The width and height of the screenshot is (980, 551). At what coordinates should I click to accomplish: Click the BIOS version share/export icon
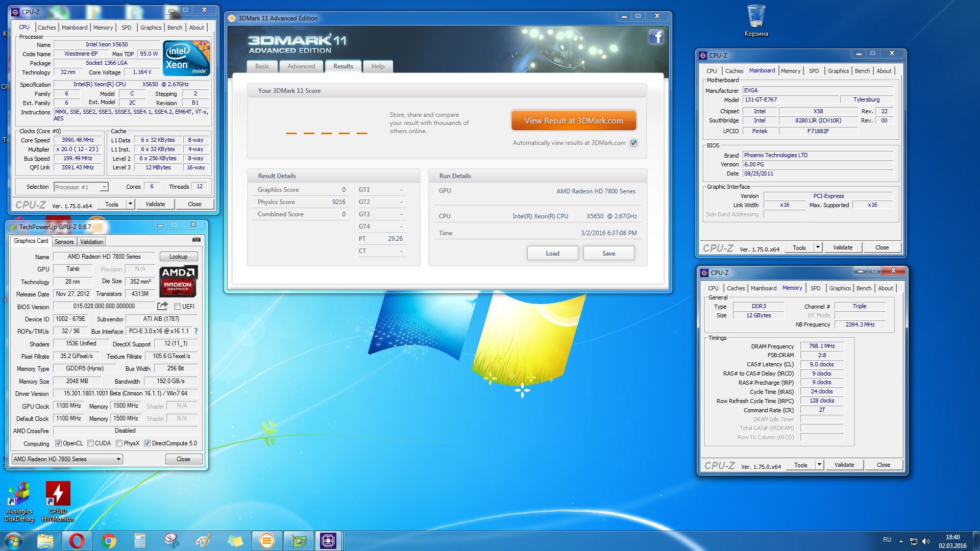click(x=162, y=306)
